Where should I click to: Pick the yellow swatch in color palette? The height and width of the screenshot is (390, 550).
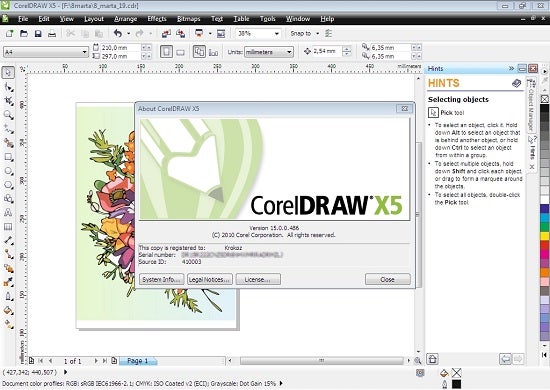click(545, 236)
